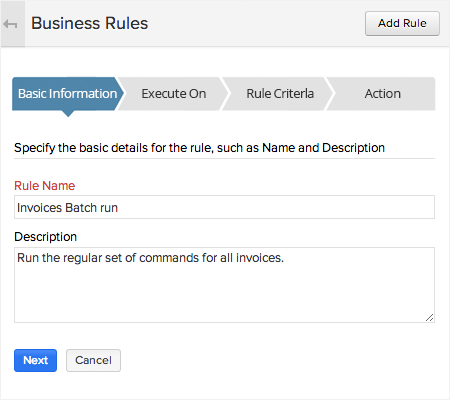Viewport: 450px width, 400px height.
Task: Click inside the Description text area
Action: pyautogui.click(x=224, y=285)
